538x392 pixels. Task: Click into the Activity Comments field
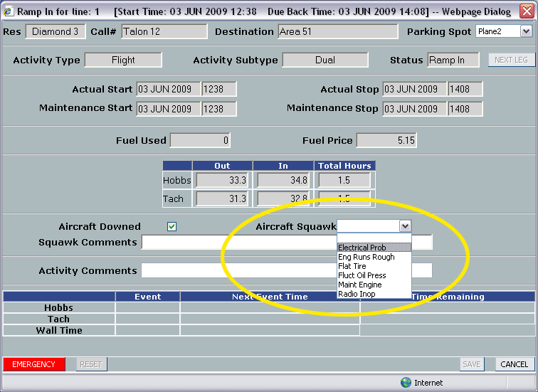[287, 270]
